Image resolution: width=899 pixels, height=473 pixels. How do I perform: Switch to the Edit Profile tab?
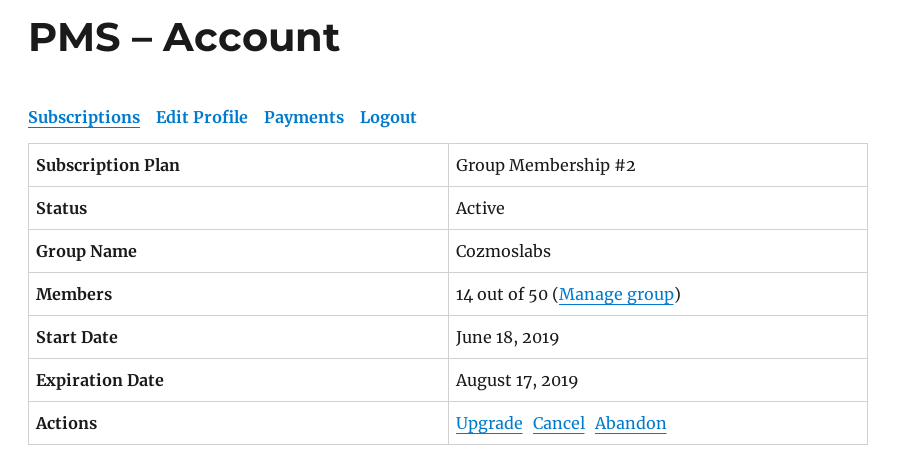202,118
